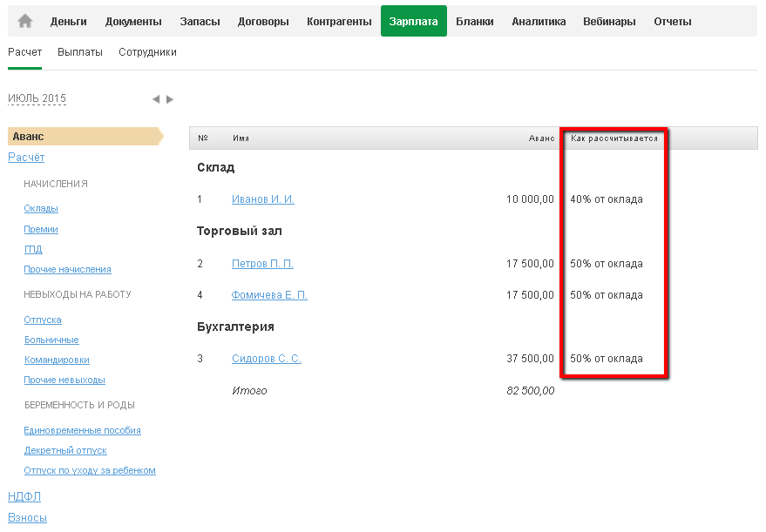
Task: Select Расчёт in the left sidebar
Action: (26, 158)
